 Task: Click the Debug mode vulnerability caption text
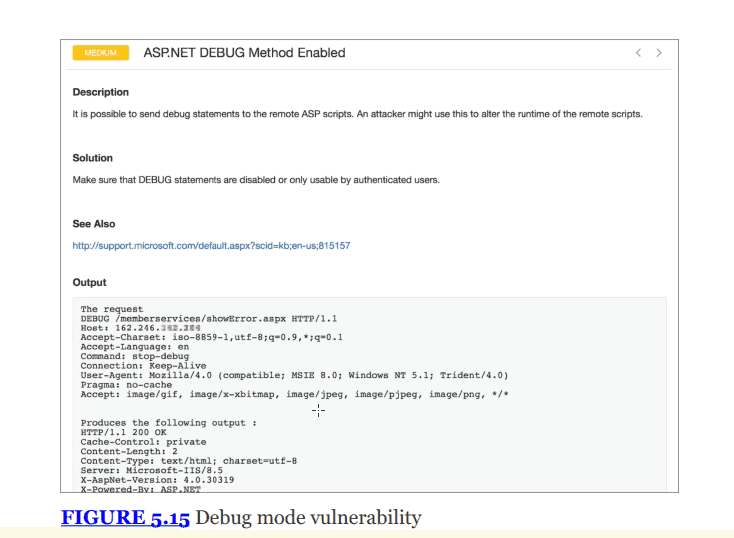coord(308,517)
